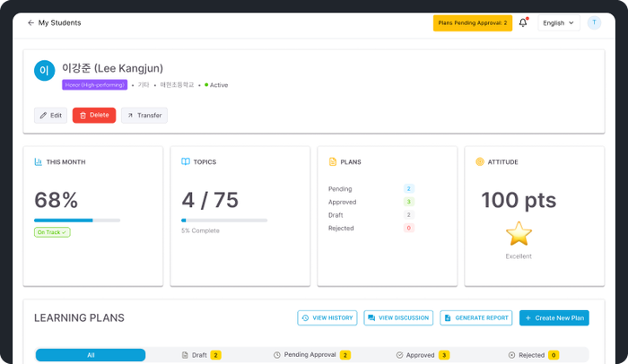Expand the English language dropdown
This screenshot has width=628, height=364.
[x=558, y=23]
